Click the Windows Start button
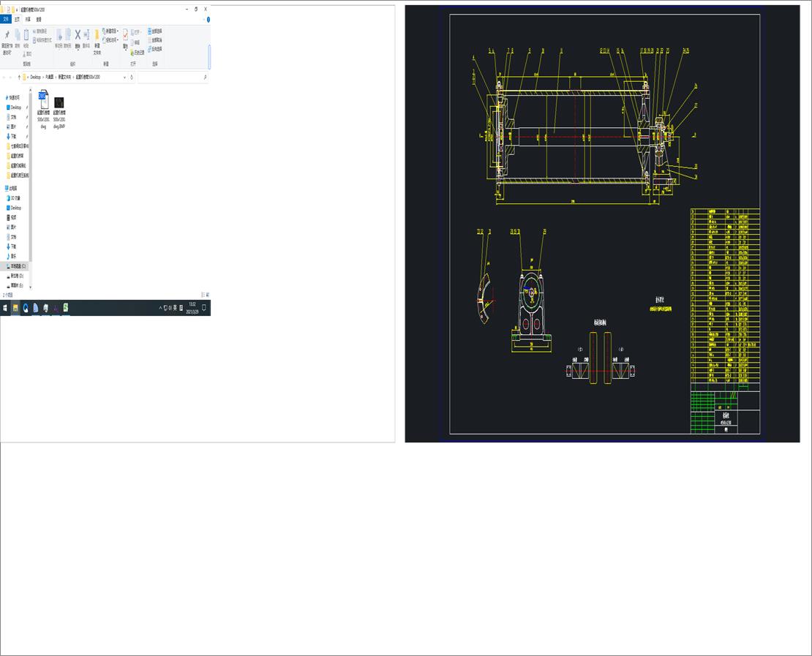The height and width of the screenshot is (656, 812). (x=5, y=307)
